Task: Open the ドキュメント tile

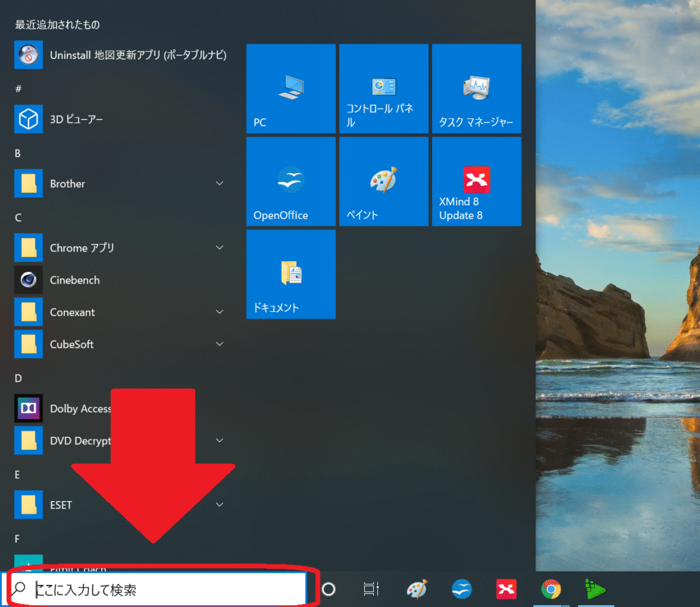Action: pos(291,274)
